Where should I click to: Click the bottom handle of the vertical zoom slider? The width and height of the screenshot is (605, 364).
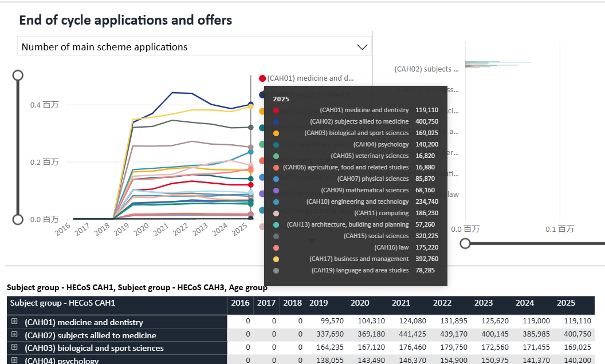point(18,219)
